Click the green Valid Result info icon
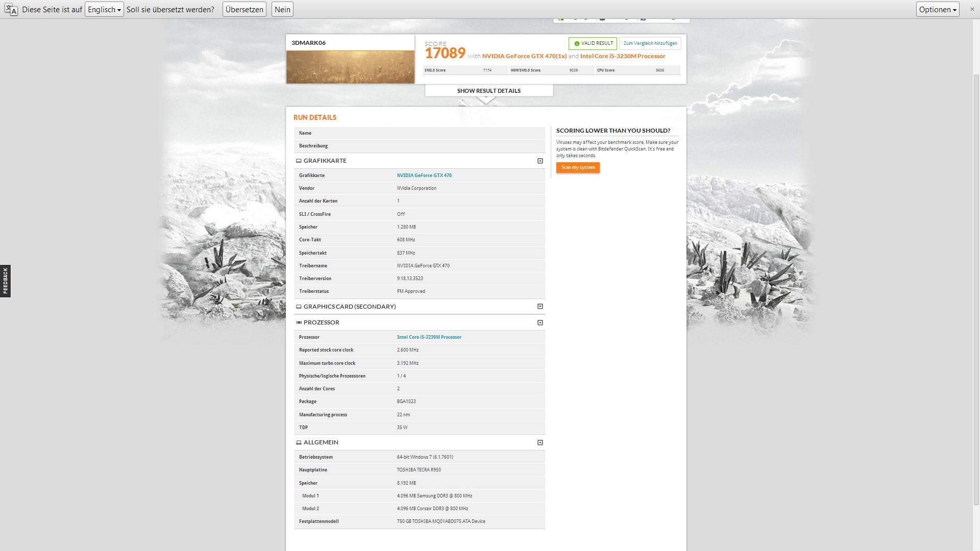The height and width of the screenshot is (551, 980). click(577, 43)
